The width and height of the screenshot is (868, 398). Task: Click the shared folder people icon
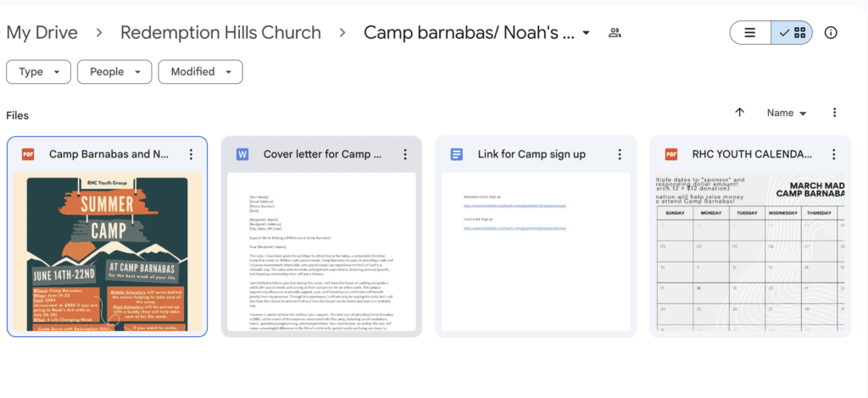(615, 33)
